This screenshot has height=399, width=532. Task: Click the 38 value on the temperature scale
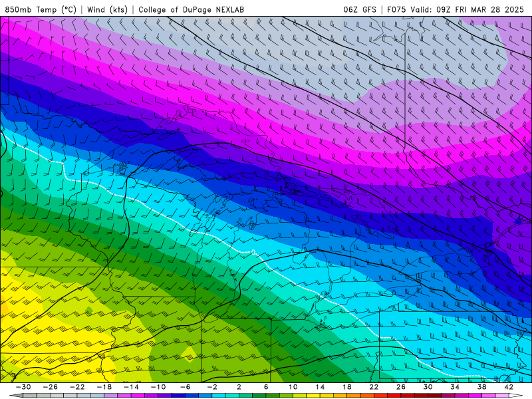click(481, 387)
